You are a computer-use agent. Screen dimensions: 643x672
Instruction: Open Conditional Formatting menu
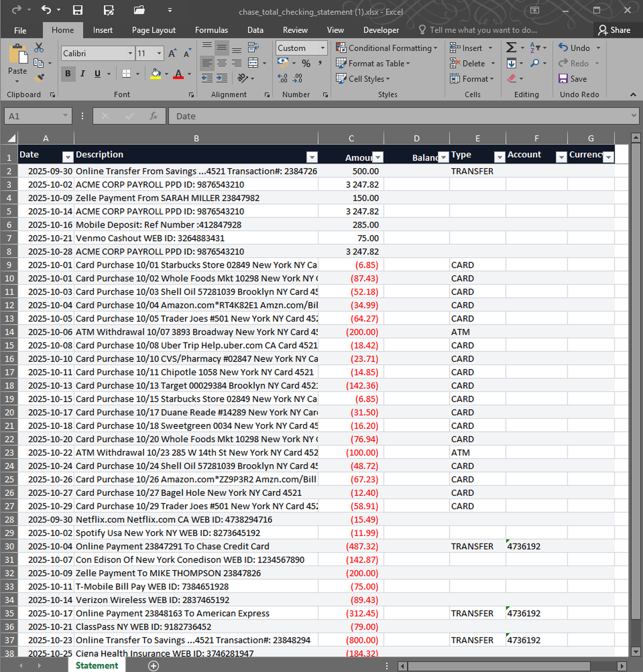[386, 48]
